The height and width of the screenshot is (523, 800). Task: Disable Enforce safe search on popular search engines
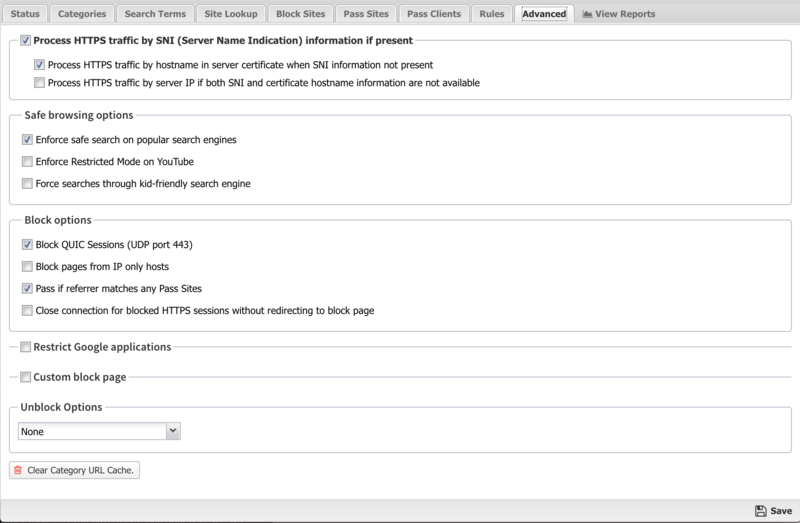[26, 140]
